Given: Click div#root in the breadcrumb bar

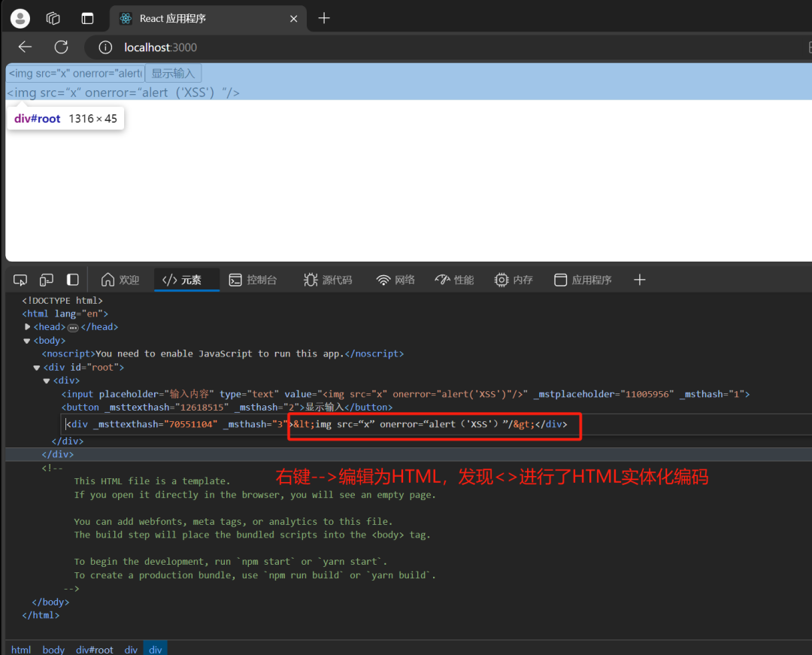Looking at the screenshot, I should click(94, 649).
